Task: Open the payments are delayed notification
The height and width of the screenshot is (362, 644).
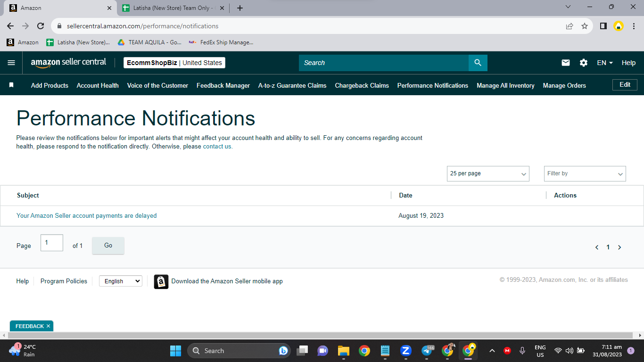Action: coord(87,215)
